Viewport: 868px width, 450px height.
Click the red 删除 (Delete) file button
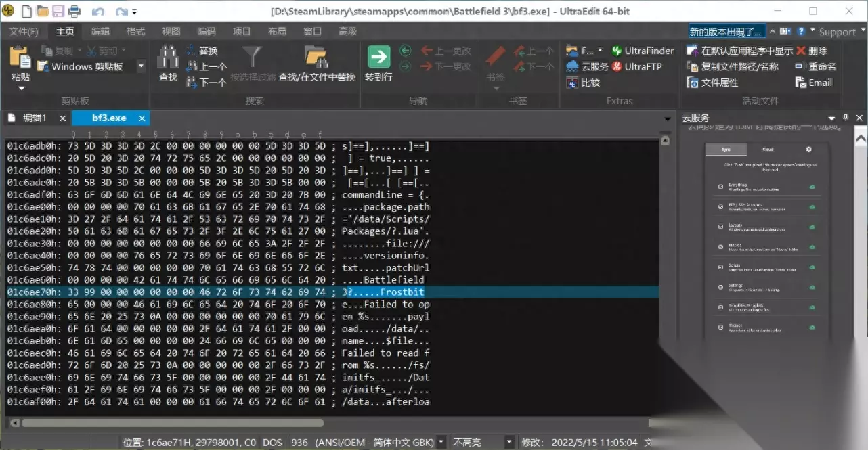(811, 51)
